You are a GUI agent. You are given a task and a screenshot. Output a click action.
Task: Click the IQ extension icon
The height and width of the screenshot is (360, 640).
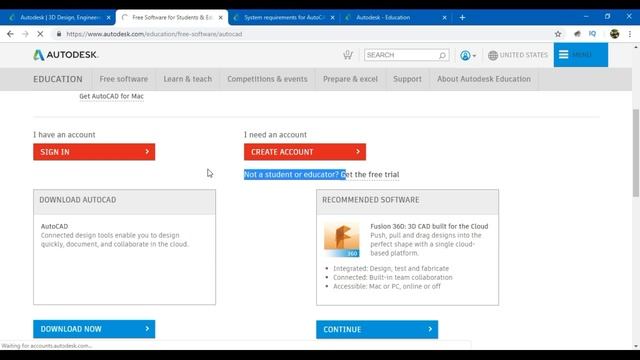[x=592, y=34]
